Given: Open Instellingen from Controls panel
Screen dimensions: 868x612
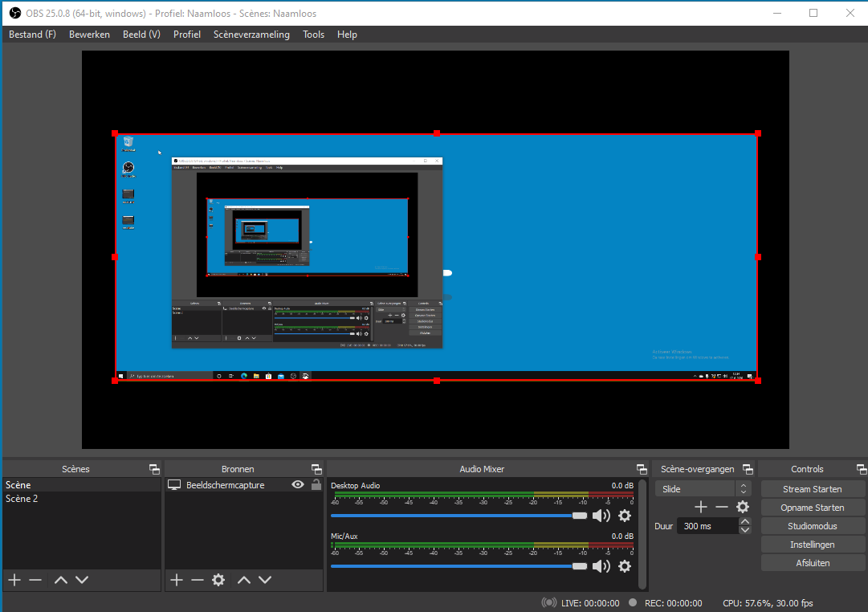Looking at the screenshot, I should click(x=812, y=545).
